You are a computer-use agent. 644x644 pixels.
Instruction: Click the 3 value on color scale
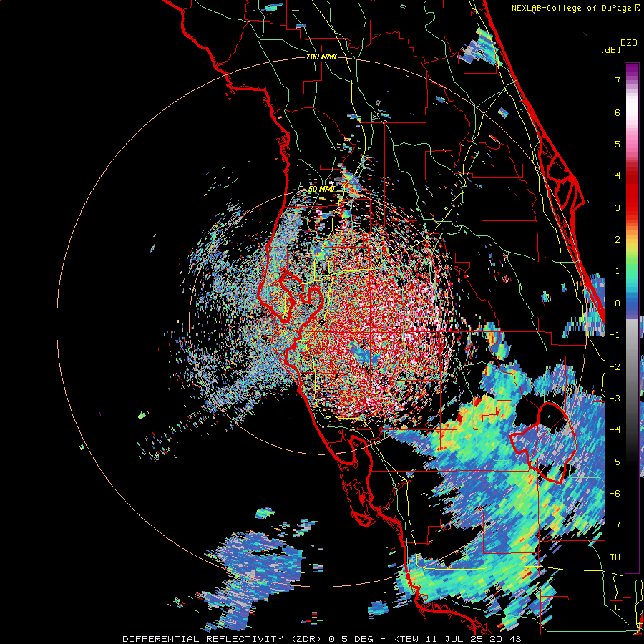tap(618, 208)
